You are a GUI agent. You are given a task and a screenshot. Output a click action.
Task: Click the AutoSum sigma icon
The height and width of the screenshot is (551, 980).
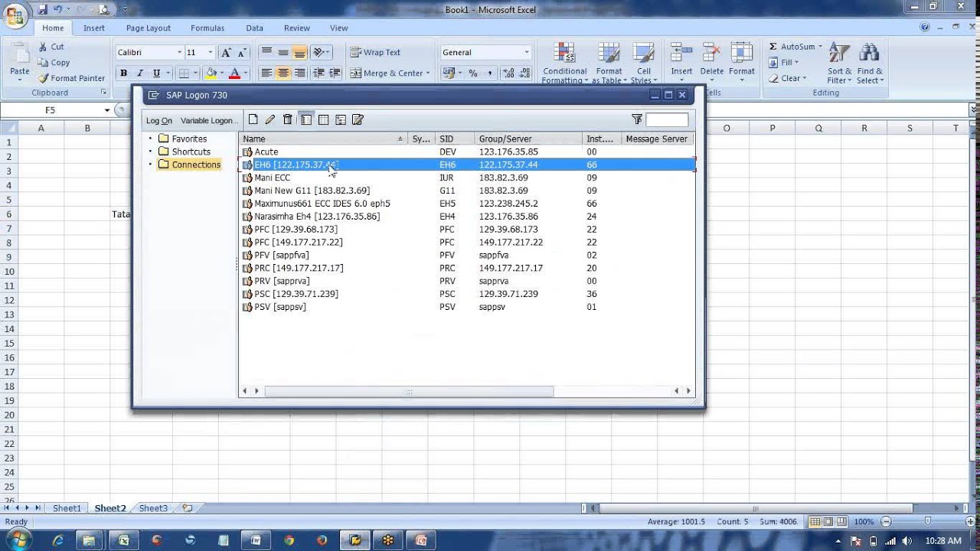(x=773, y=47)
